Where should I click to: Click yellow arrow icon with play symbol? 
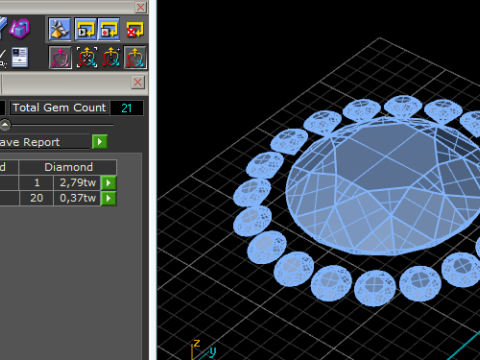pos(86,29)
